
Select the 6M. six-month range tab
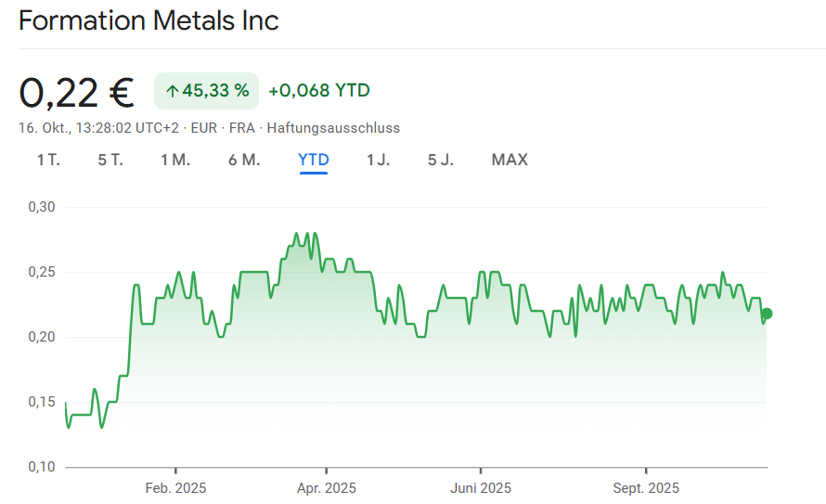[244, 160]
